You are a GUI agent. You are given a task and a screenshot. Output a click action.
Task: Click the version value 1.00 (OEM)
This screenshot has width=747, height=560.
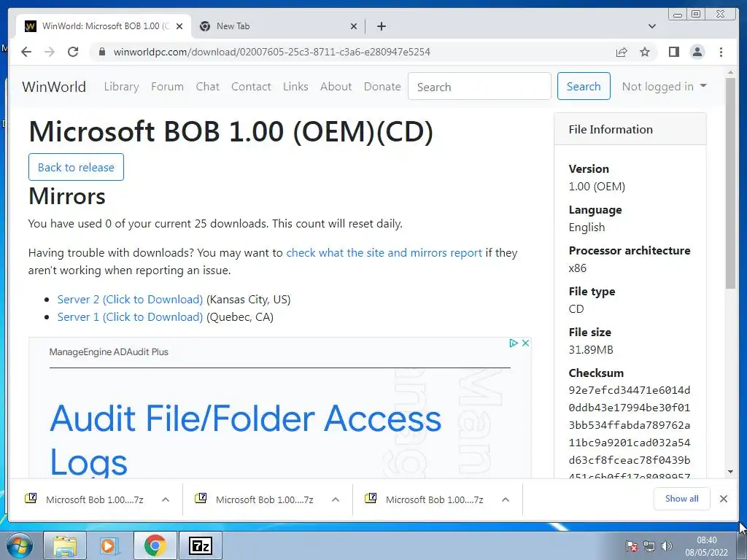(597, 186)
